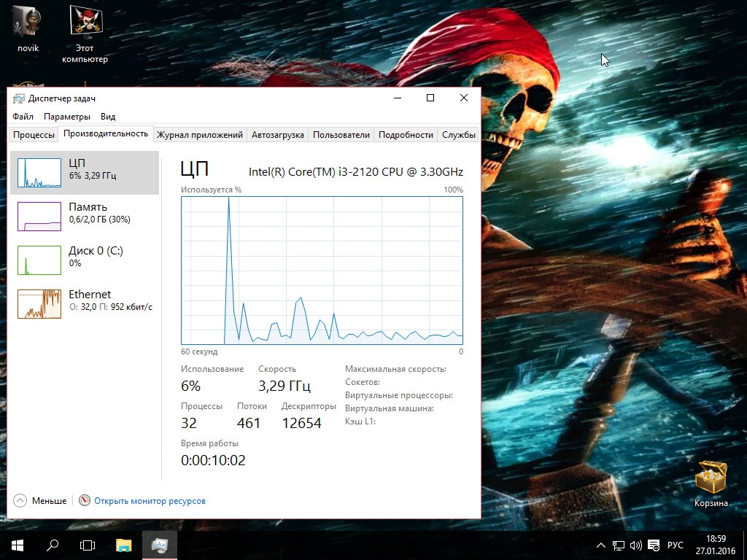The width and height of the screenshot is (747, 560).
Task: Switch to the Журнал приложений tab
Action: [199, 135]
